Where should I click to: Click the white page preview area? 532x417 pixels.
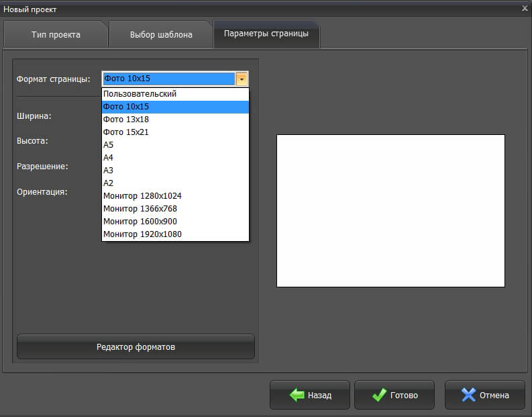click(x=390, y=211)
